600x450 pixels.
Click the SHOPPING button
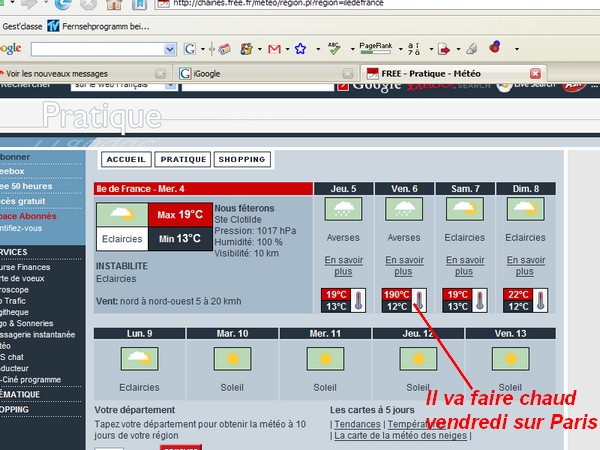pyautogui.click(x=242, y=159)
